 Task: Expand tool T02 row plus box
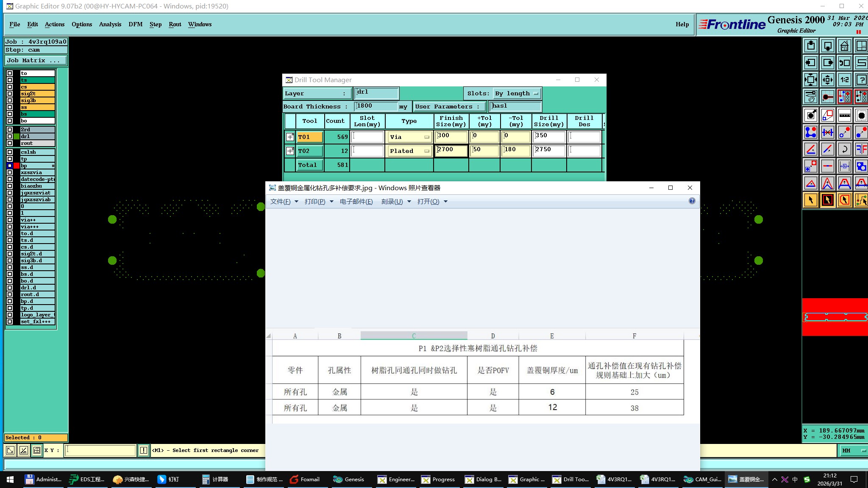[x=290, y=151]
